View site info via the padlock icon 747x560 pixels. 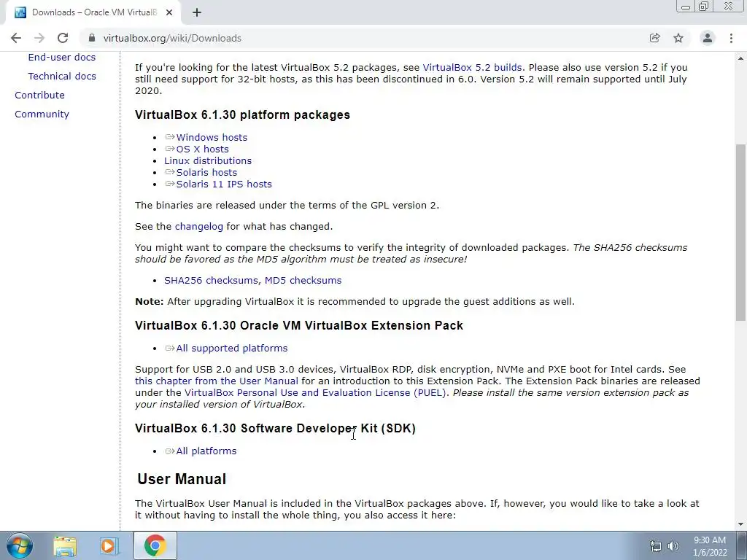click(x=92, y=38)
